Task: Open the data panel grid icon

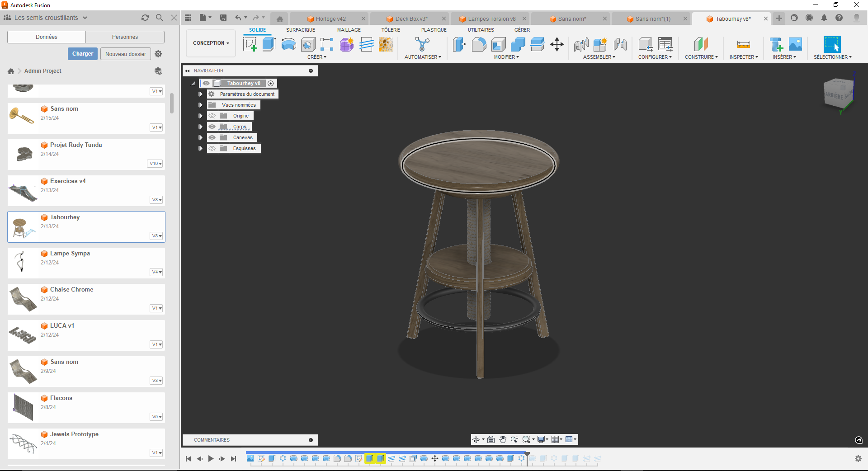Action: [x=188, y=18]
